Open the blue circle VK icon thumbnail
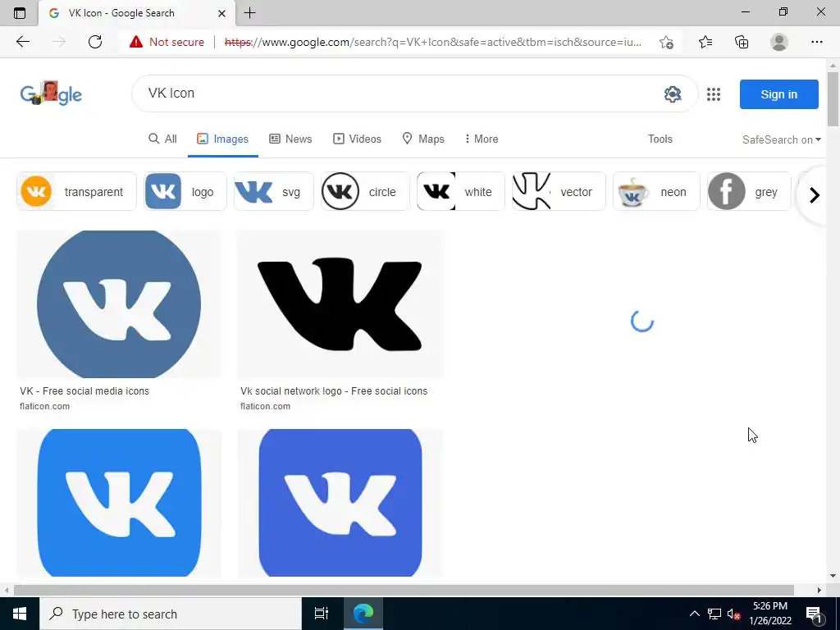This screenshot has width=840, height=630. point(119,304)
